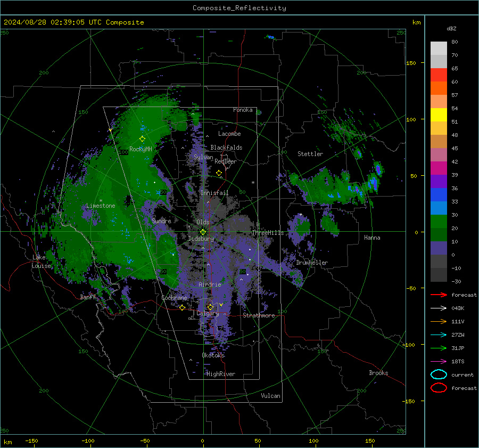The width and height of the screenshot is (479, 448).
Task: Click the magenta 39 dBZ color swatch
Action: click(439, 168)
